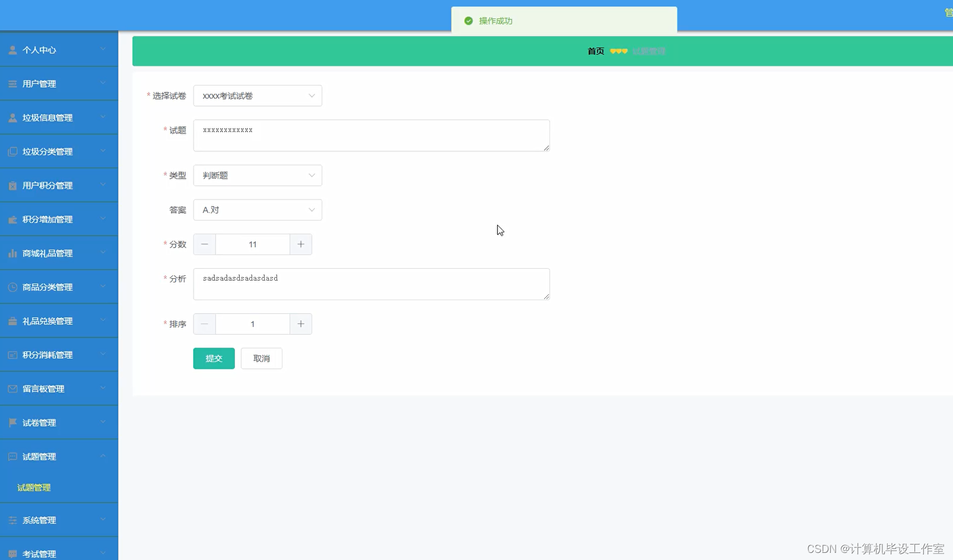Click the 留言板管理 envelope icon
This screenshot has height=560, width=953.
pyautogui.click(x=12, y=389)
